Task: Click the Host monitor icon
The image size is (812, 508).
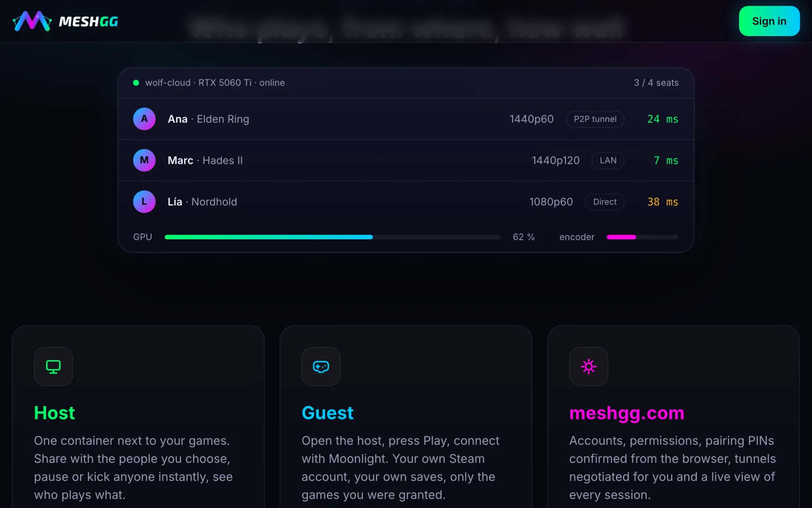Action: [53, 366]
